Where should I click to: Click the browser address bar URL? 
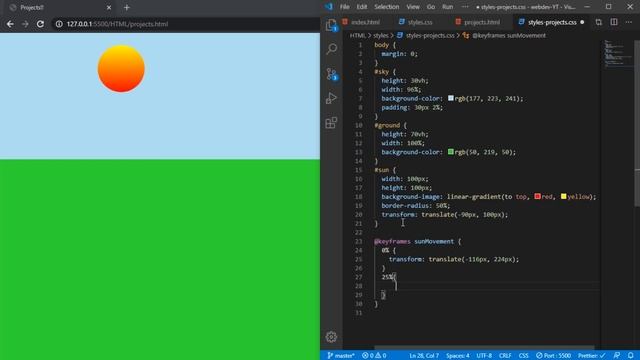(x=117, y=24)
